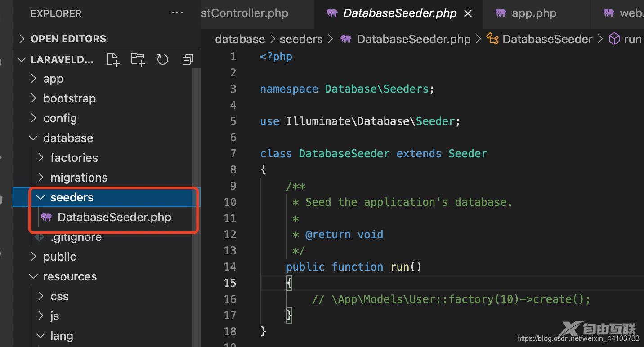Click the elephant icon beside DatabaseSeeder.php in tree
The height and width of the screenshot is (347, 644).
click(46, 217)
